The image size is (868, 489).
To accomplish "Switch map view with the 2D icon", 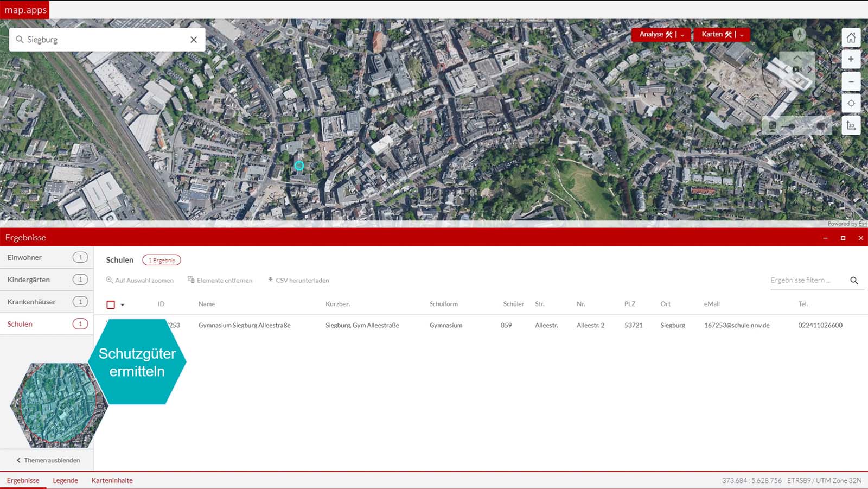I will point(851,126).
